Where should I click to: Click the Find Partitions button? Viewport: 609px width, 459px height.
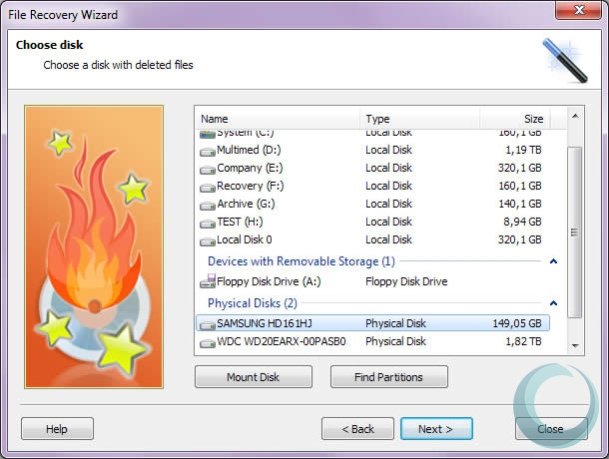pyautogui.click(x=388, y=377)
